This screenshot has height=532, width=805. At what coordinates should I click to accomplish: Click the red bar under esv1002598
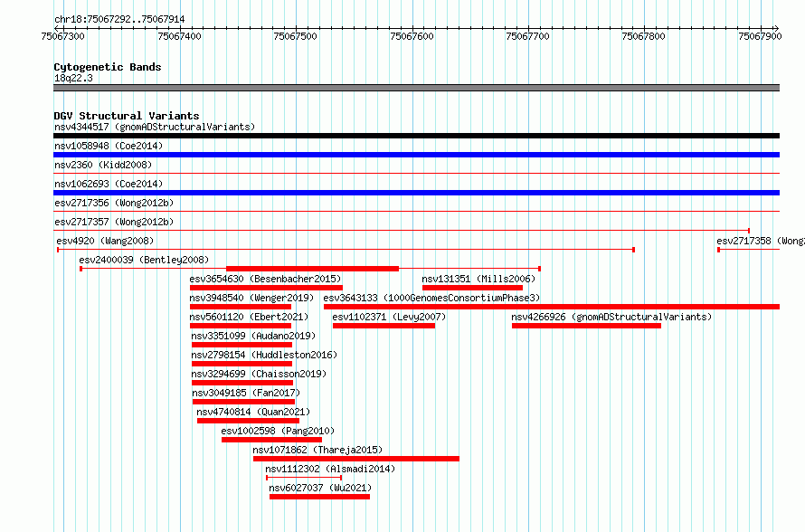tap(271, 440)
